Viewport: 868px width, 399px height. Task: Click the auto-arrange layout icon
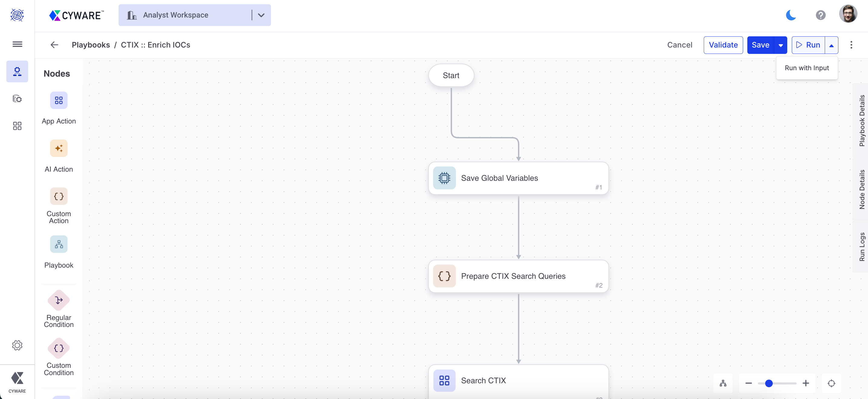723,383
